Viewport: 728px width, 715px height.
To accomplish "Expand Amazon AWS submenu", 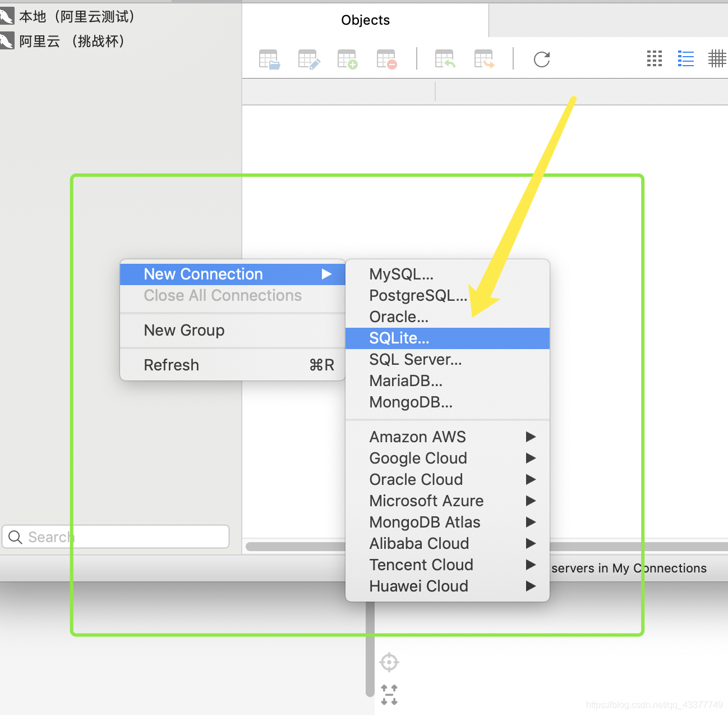I will tap(448, 437).
